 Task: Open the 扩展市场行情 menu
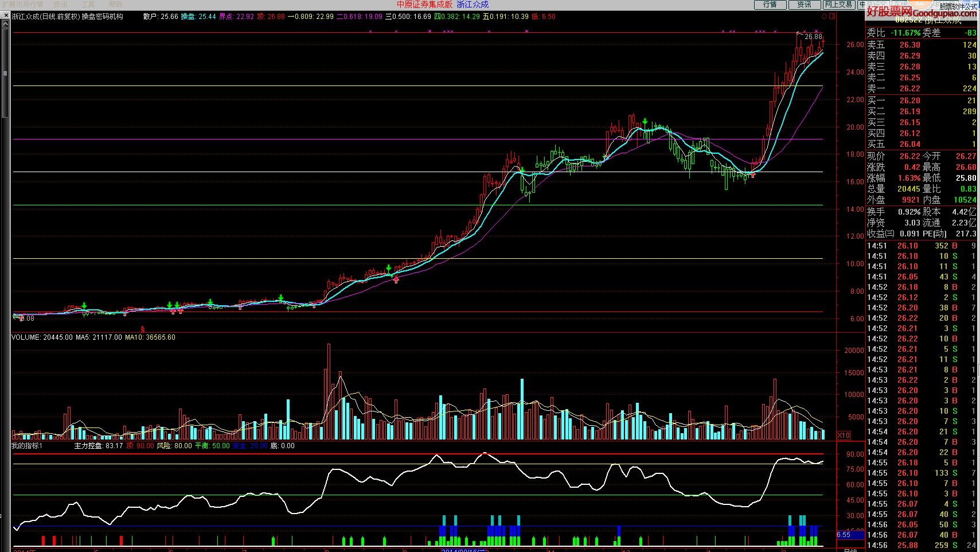pos(22,4)
